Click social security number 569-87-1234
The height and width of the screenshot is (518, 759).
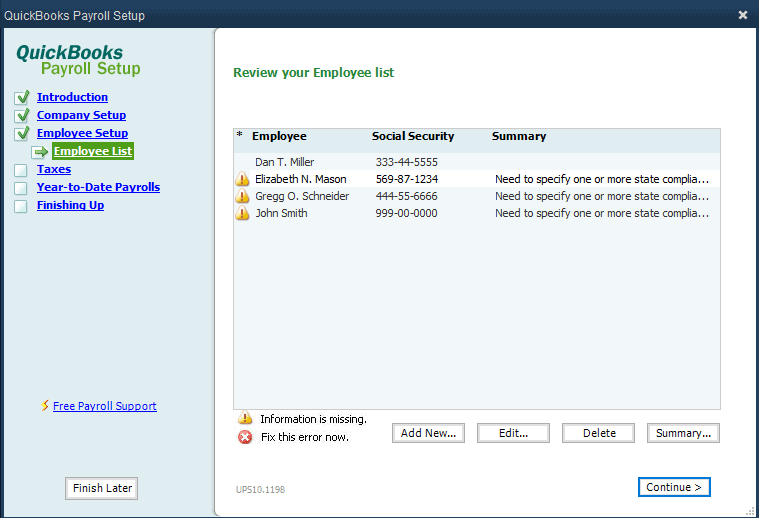click(x=407, y=179)
